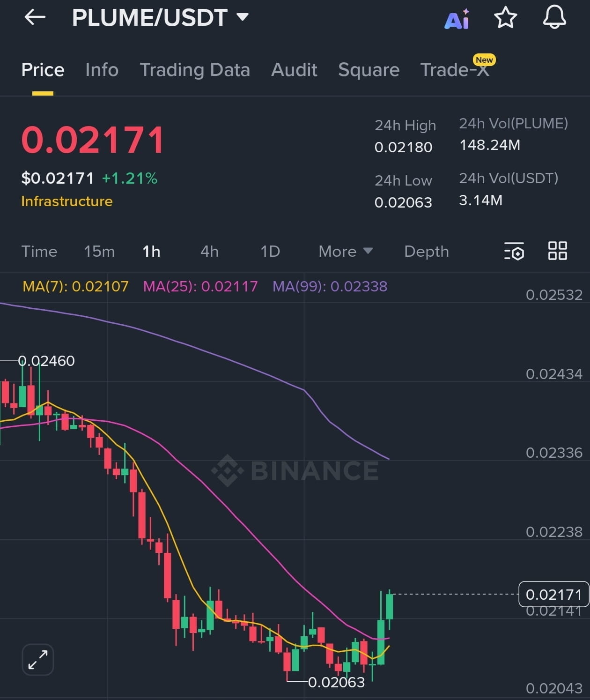Tap the New badge on Trade-X
This screenshot has width=590, height=700.
coord(484,60)
